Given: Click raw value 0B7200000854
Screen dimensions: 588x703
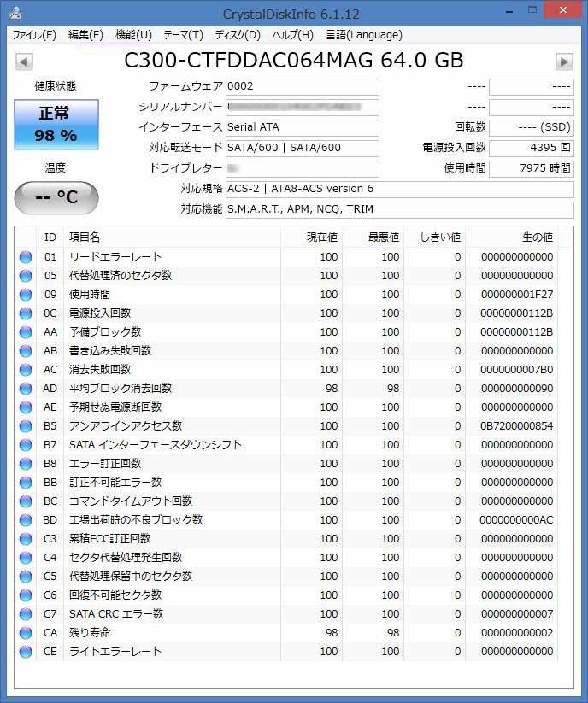Looking at the screenshot, I should [x=517, y=426].
